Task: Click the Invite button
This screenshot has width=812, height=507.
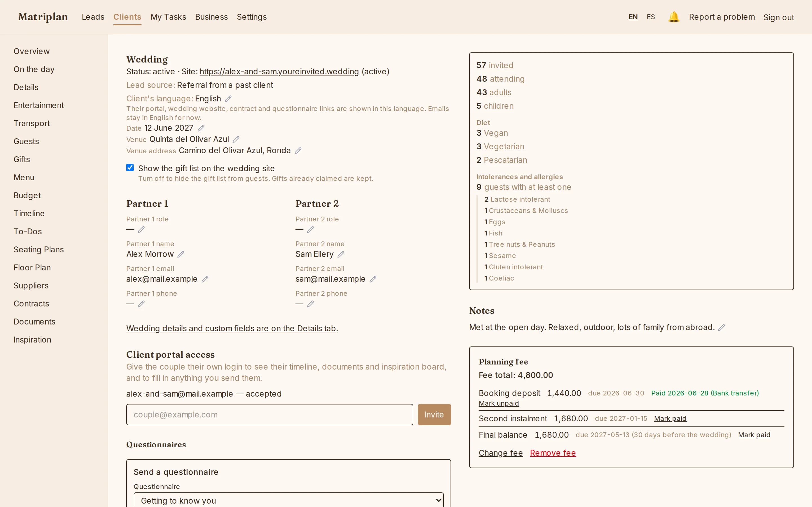Action: click(x=434, y=414)
